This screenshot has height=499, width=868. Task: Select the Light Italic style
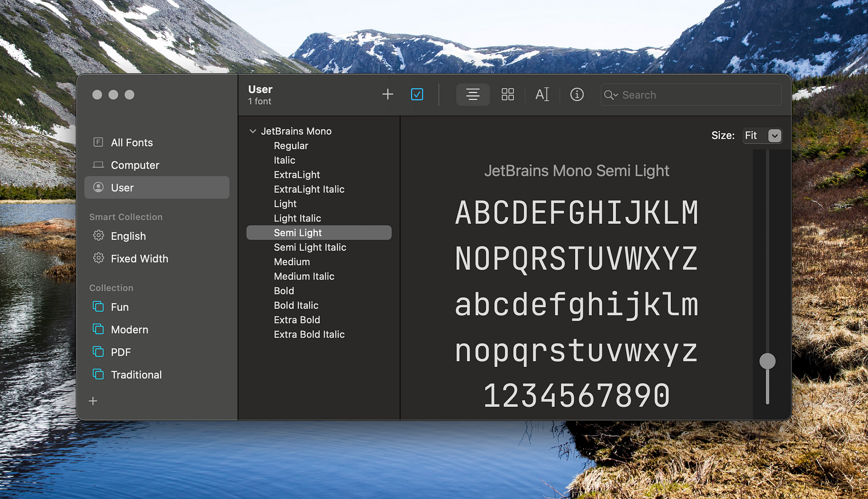(298, 219)
